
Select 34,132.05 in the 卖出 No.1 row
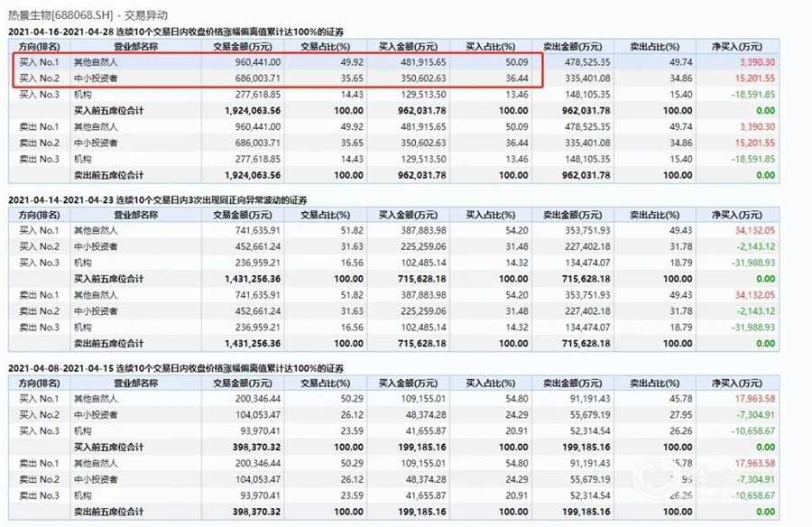755,295
